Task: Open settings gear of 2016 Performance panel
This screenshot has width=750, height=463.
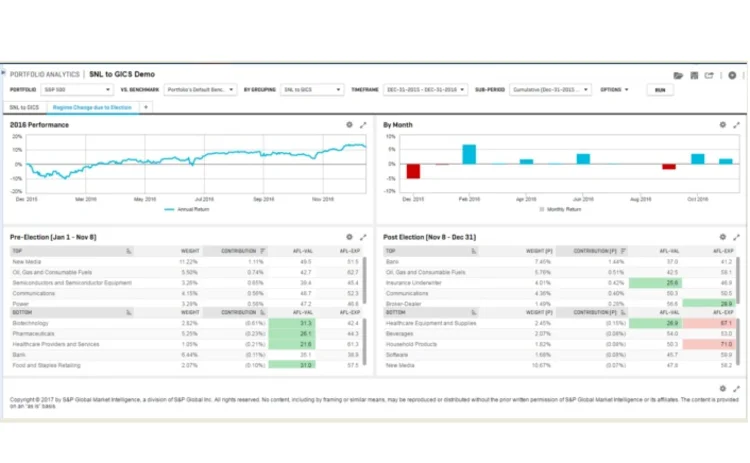Action: click(349, 125)
